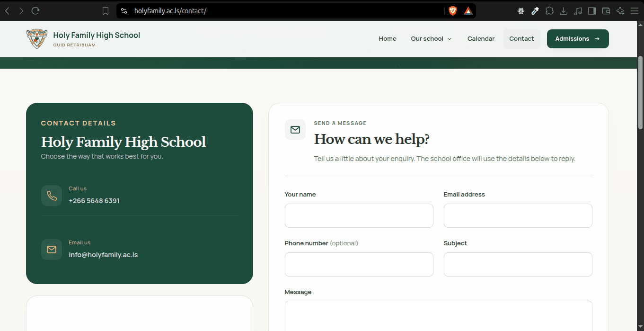Open the browser extensions puzzle icon
Screen dimensions: 644x331
click(x=549, y=11)
